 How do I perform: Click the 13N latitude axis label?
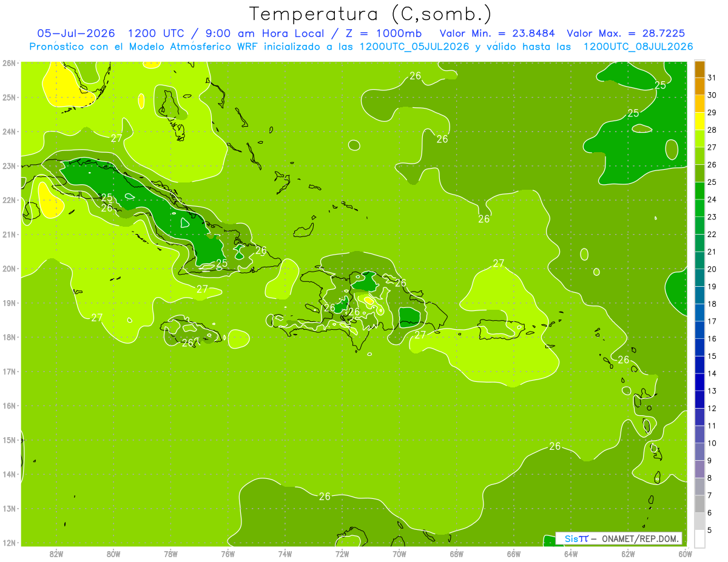coord(8,509)
